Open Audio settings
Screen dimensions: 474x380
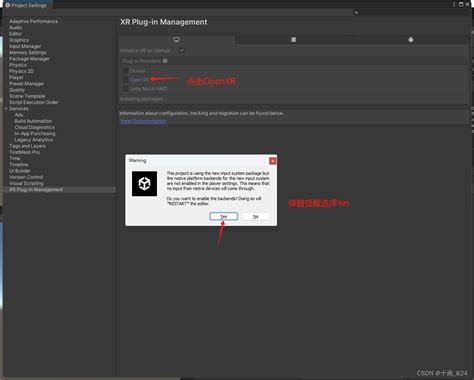pyautogui.click(x=15, y=27)
